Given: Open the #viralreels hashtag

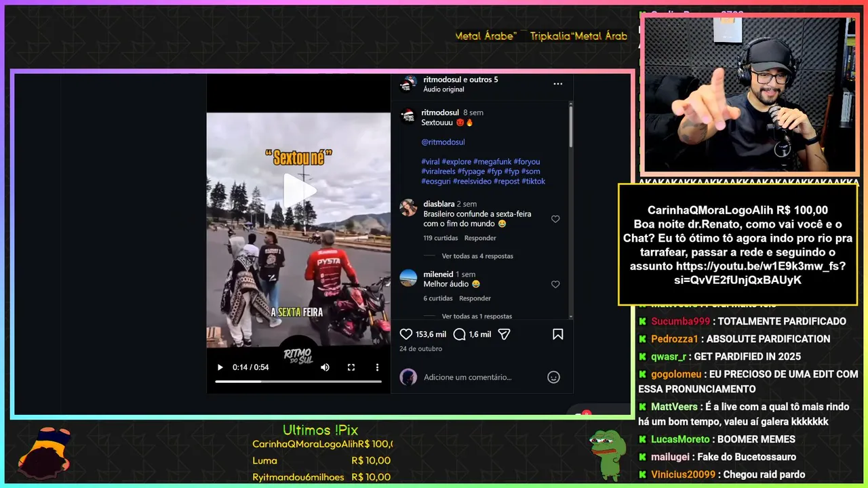Looking at the screenshot, I should pos(437,171).
